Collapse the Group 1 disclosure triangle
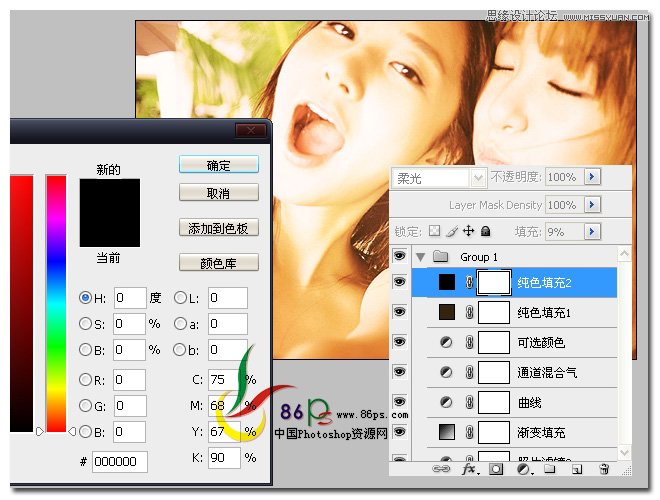Image resolution: width=660 pixels, height=500 pixels. [x=420, y=257]
